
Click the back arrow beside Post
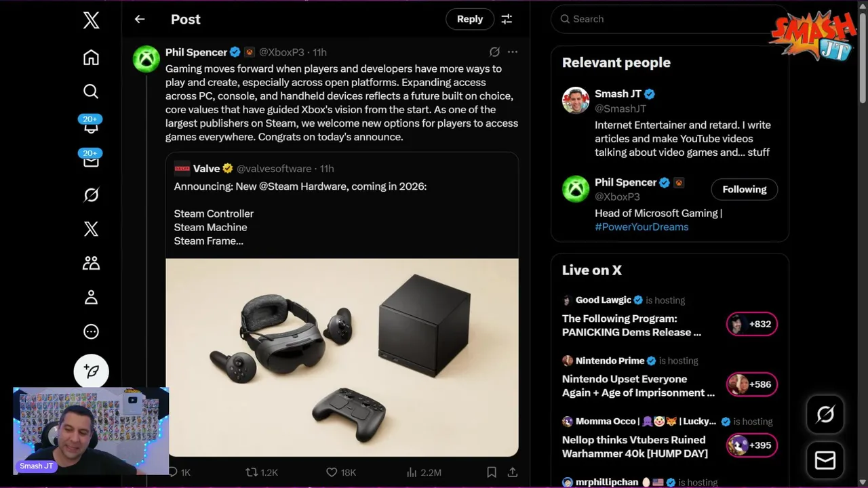coord(140,19)
